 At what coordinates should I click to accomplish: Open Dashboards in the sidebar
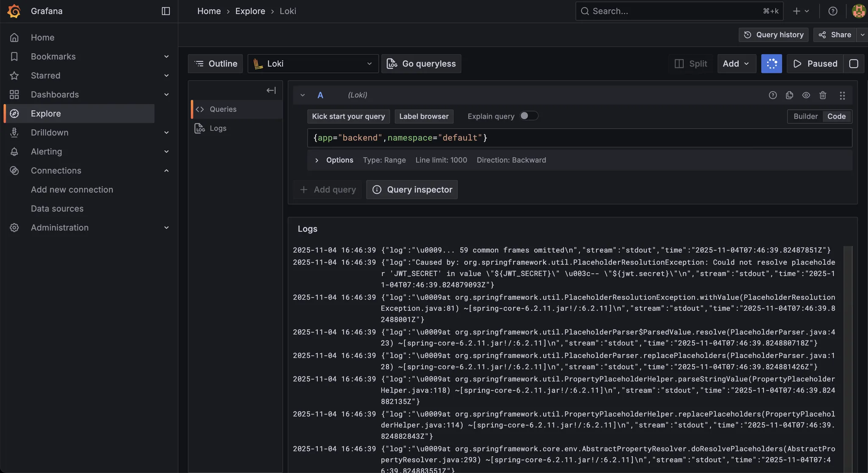click(x=55, y=94)
